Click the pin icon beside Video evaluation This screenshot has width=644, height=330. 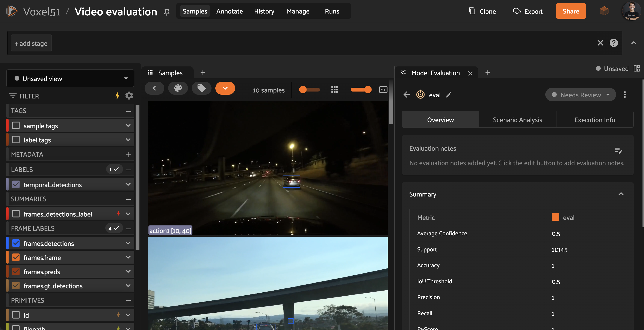[x=167, y=12]
